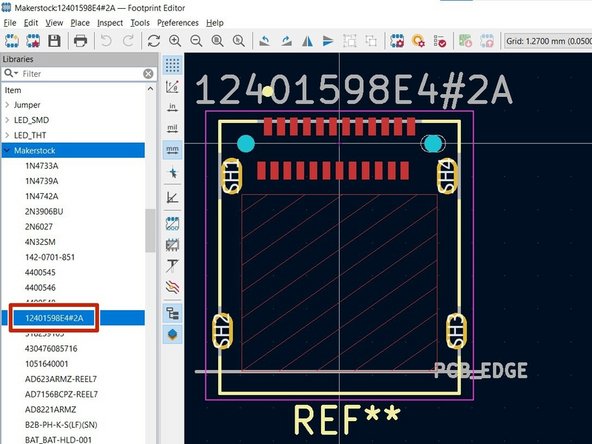
Task: Open the filter search options dropdown
Action: (x=11, y=73)
